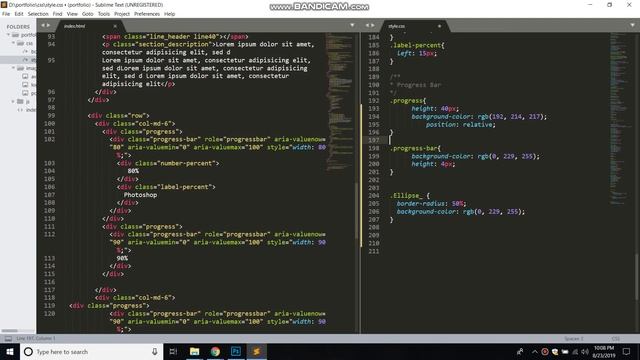Open the Windows Start menu
This screenshot has height=360, width=640.
(x=10, y=351)
